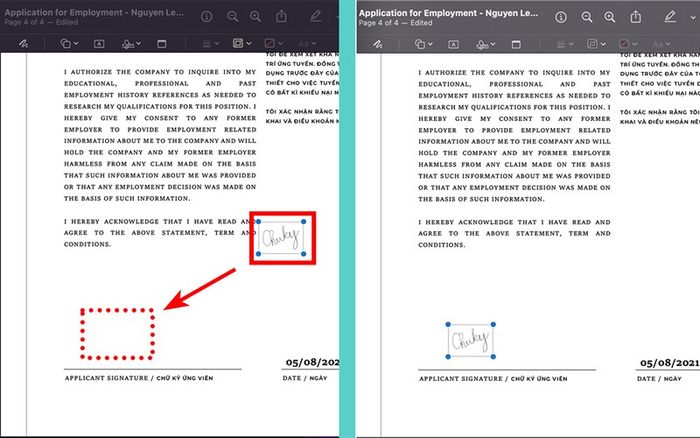Select the Chuky signature in left window
The width and height of the screenshot is (700, 438).
tap(281, 238)
